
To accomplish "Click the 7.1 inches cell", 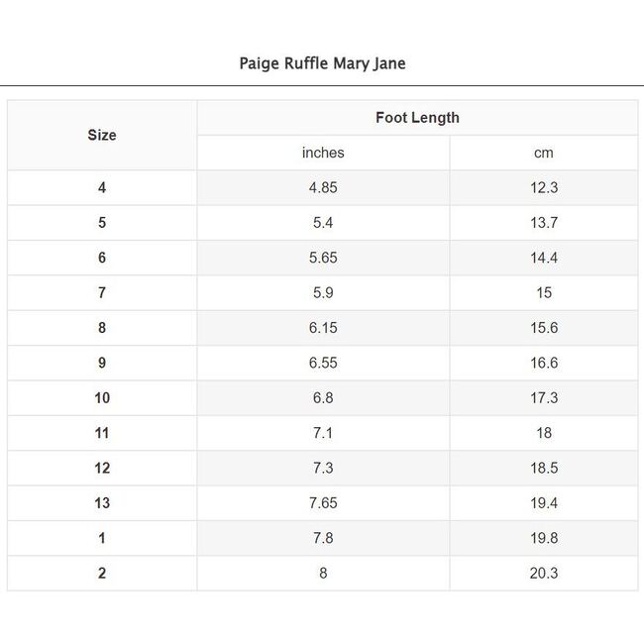I will coord(323,433).
